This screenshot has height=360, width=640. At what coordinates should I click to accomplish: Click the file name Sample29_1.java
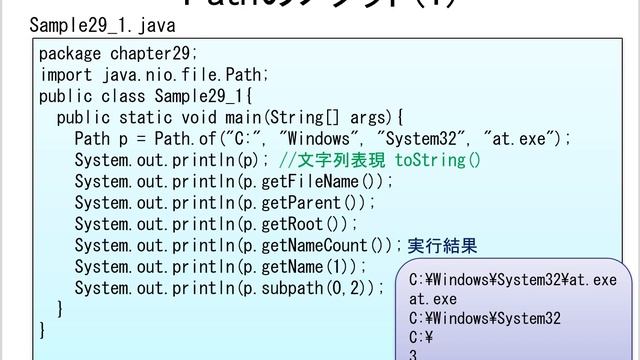(102, 26)
